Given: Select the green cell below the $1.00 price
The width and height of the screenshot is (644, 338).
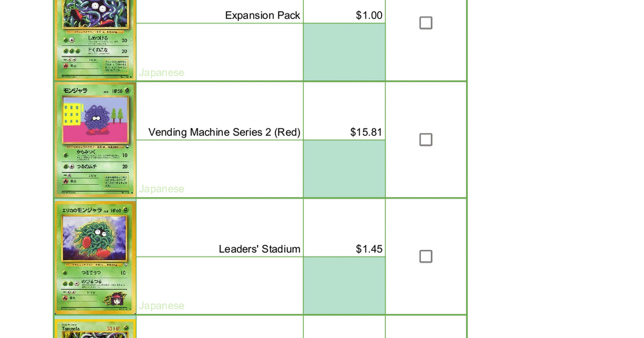Looking at the screenshot, I should [344, 52].
